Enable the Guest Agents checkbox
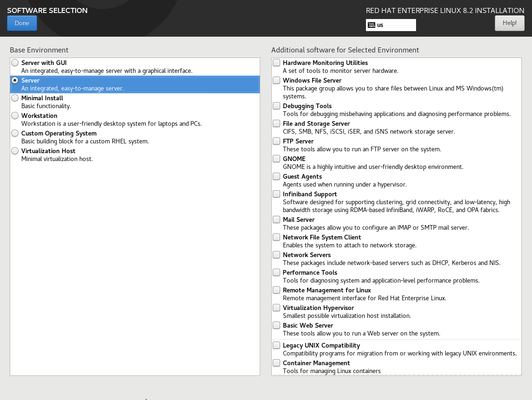Image resolution: width=532 pixels, height=400 pixels. [276, 177]
